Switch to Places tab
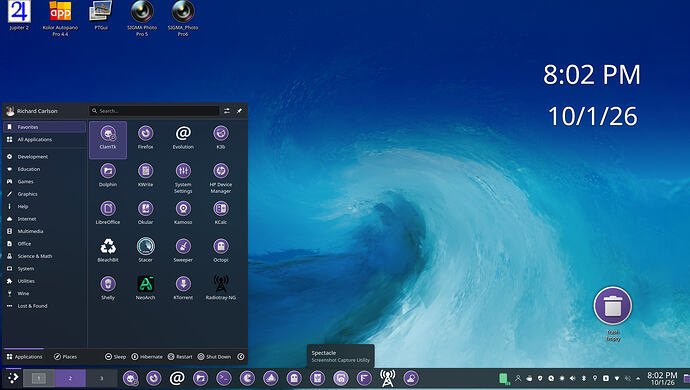 pyautogui.click(x=65, y=357)
